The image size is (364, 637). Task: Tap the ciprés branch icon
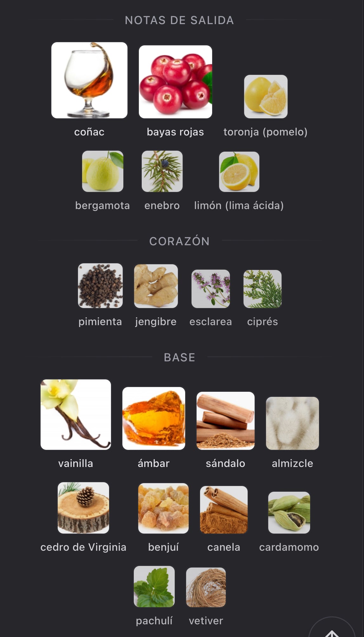point(263,289)
